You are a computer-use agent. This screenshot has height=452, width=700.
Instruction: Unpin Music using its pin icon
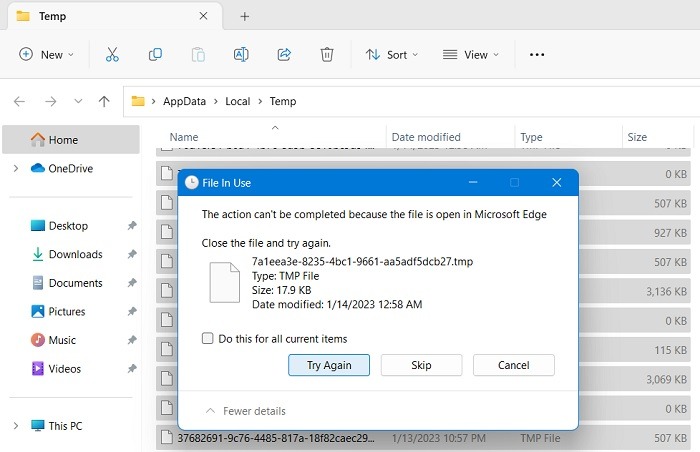pos(132,340)
